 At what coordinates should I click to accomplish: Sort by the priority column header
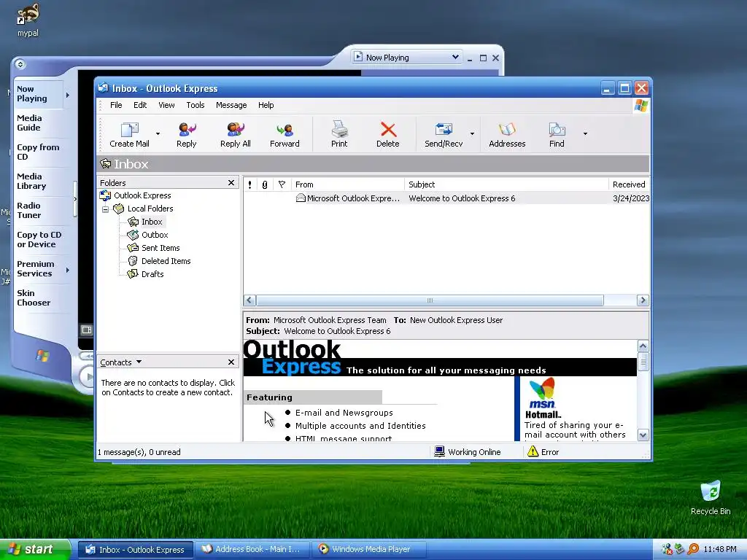pyautogui.click(x=249, y=184)
